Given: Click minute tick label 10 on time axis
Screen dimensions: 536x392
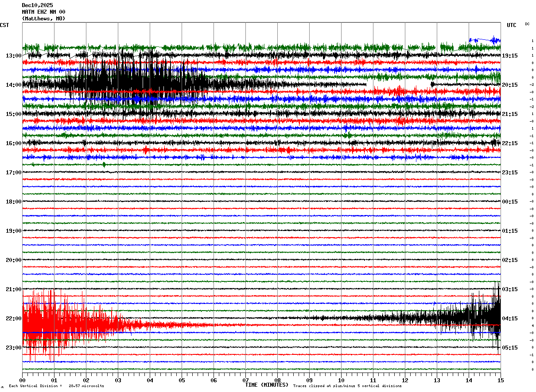Looking at the screenshot, I should [341, 380].
